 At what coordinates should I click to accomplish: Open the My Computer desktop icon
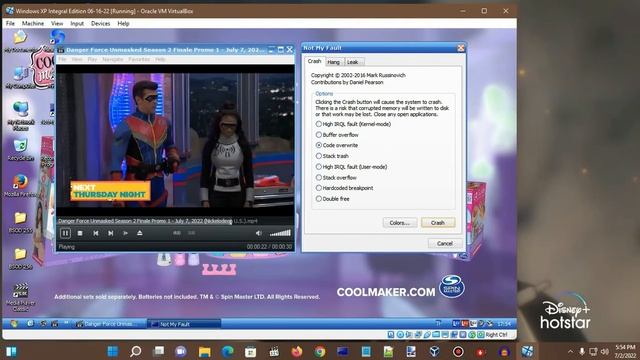pyautogui.click(x=20, y=78)
